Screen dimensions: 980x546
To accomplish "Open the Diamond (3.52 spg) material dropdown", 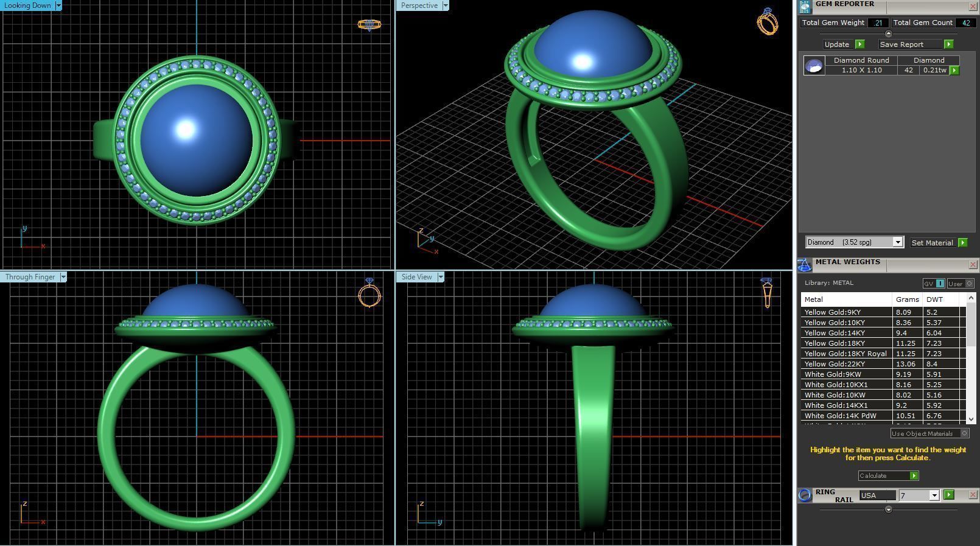I will point(897,242).
